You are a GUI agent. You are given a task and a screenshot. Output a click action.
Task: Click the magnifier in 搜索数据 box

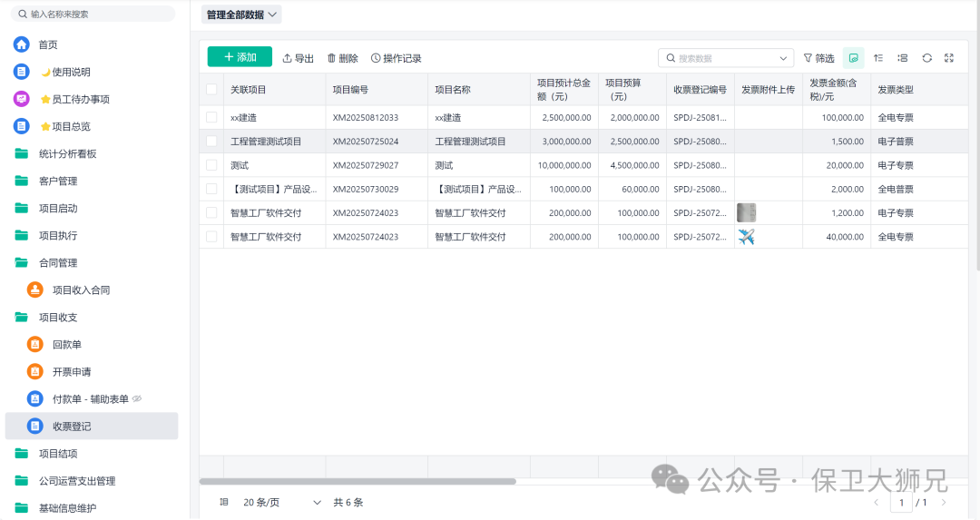[x=671, y=58]
